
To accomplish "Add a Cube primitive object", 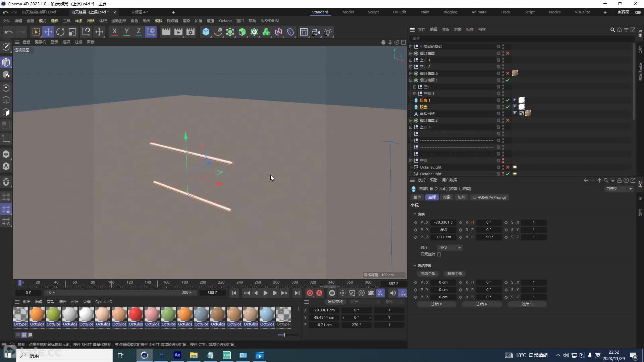I will (x=206, y=32).
